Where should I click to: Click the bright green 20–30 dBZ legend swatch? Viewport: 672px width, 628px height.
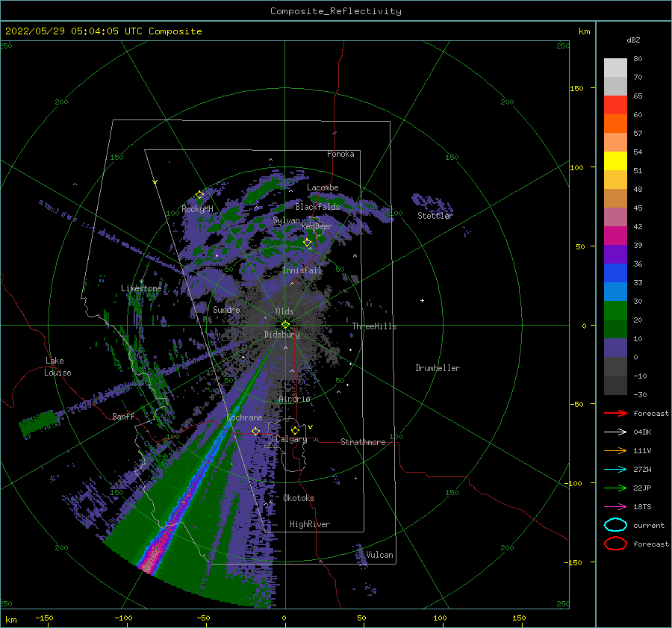(615, 311)
